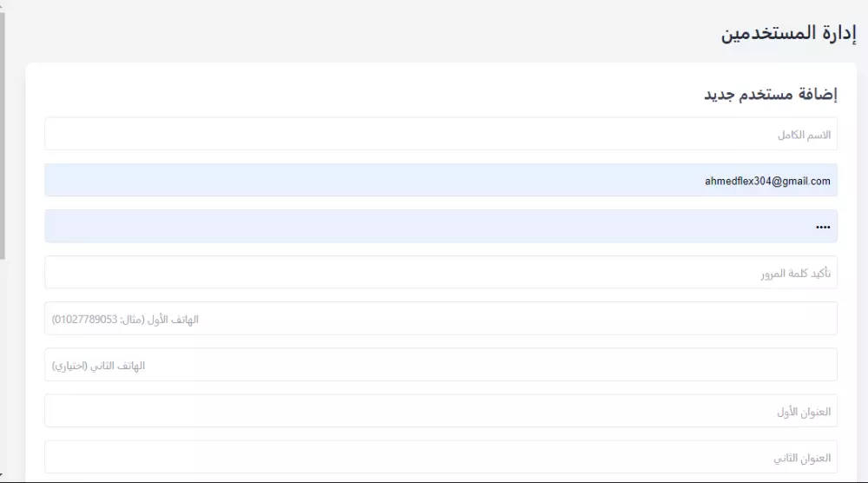This screenshot has width=868, height=483.
Task: Click the example number 01027789053 placeholder
Action: 83,320
